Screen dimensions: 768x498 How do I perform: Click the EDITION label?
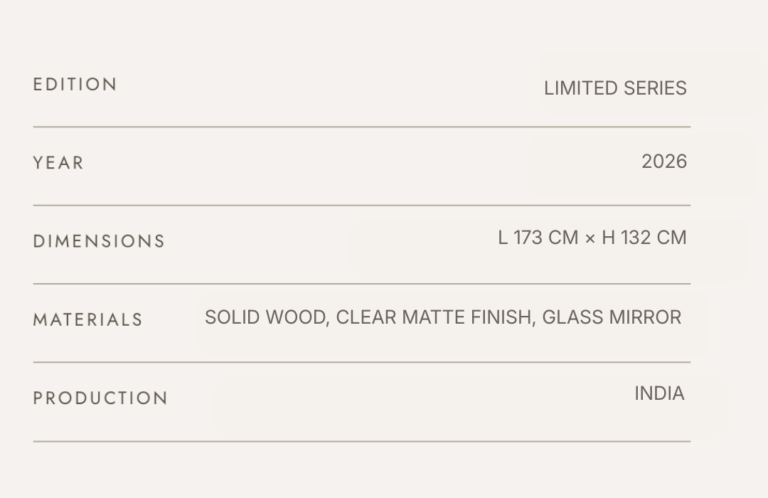tap(75, 85)
